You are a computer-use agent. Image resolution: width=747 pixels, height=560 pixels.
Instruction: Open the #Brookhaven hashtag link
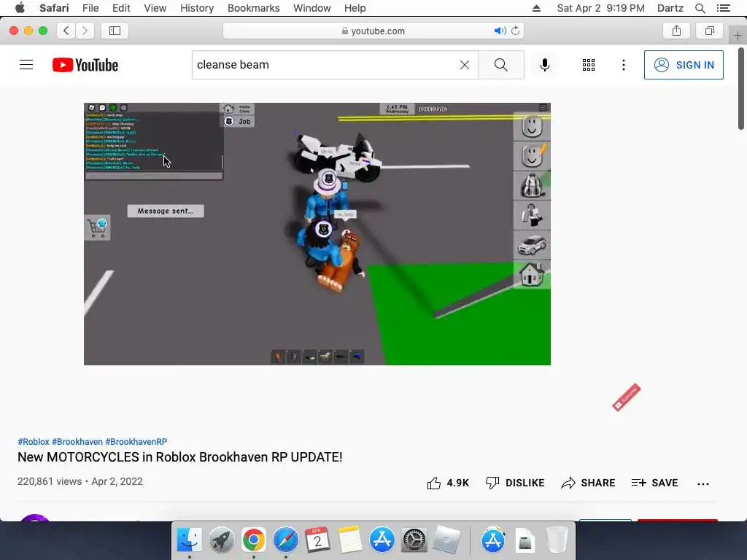[77, 441]
